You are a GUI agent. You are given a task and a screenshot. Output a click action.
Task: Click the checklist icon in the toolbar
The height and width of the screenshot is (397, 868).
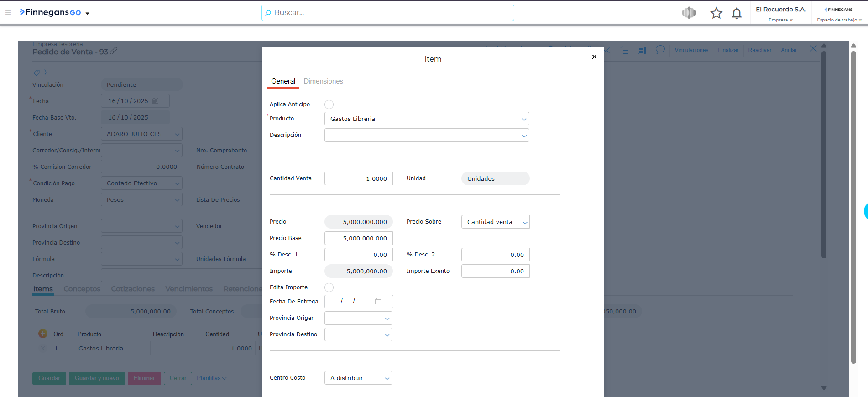[623, 50]
